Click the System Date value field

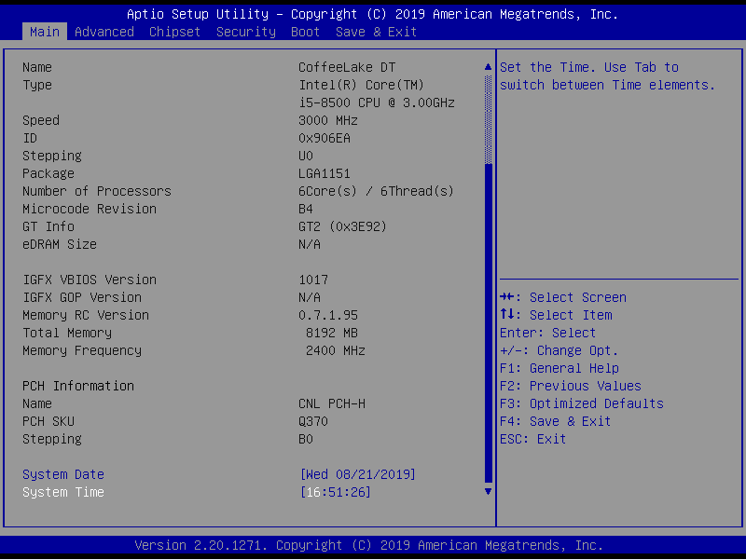click(358, 474)
